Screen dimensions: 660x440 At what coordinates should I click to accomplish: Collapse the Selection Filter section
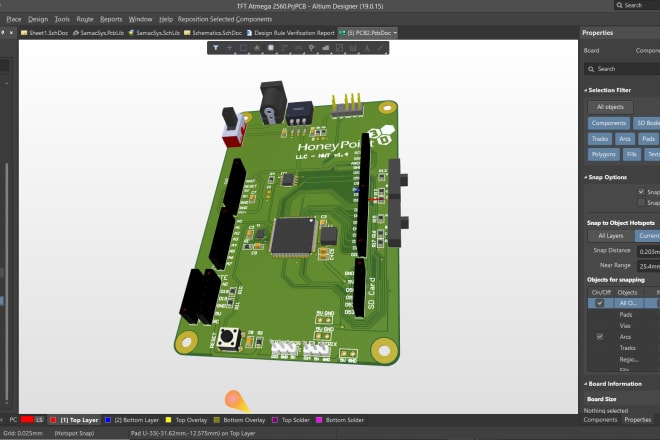tap(585, 90)
